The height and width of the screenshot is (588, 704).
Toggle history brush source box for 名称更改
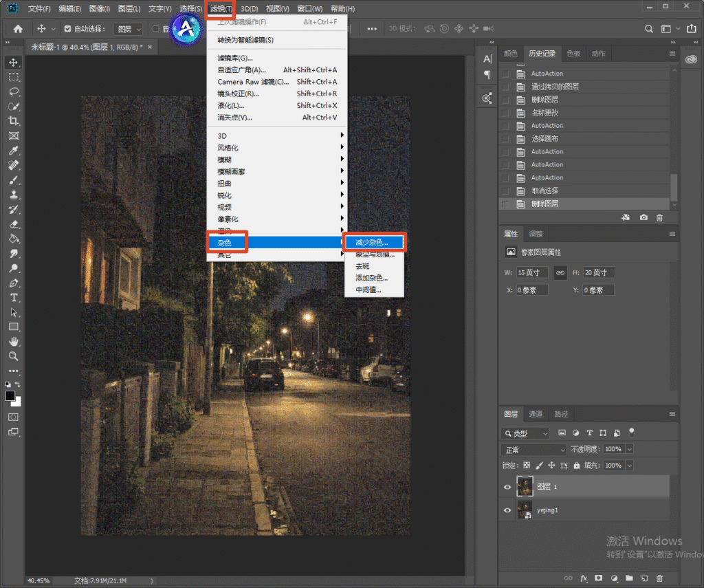(x=505, y=113)
